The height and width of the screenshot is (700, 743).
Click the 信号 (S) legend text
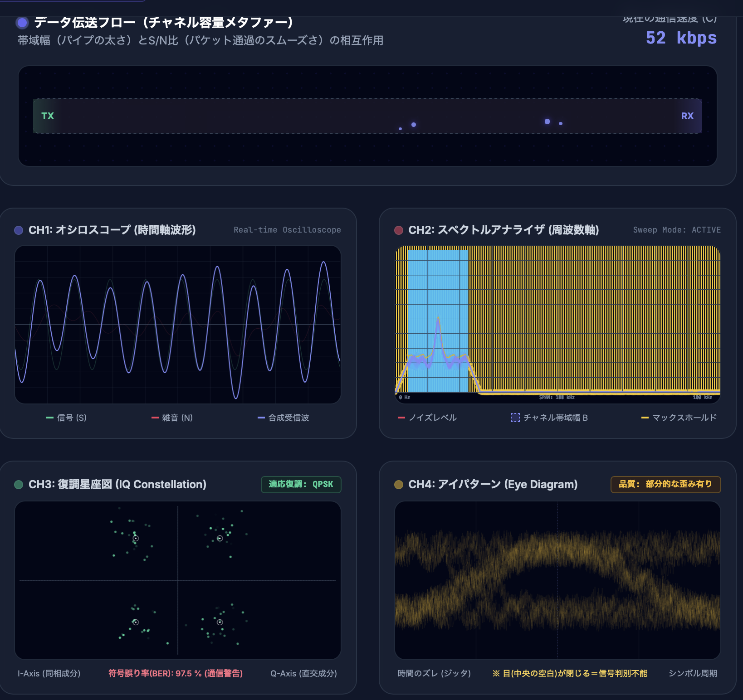72,418
